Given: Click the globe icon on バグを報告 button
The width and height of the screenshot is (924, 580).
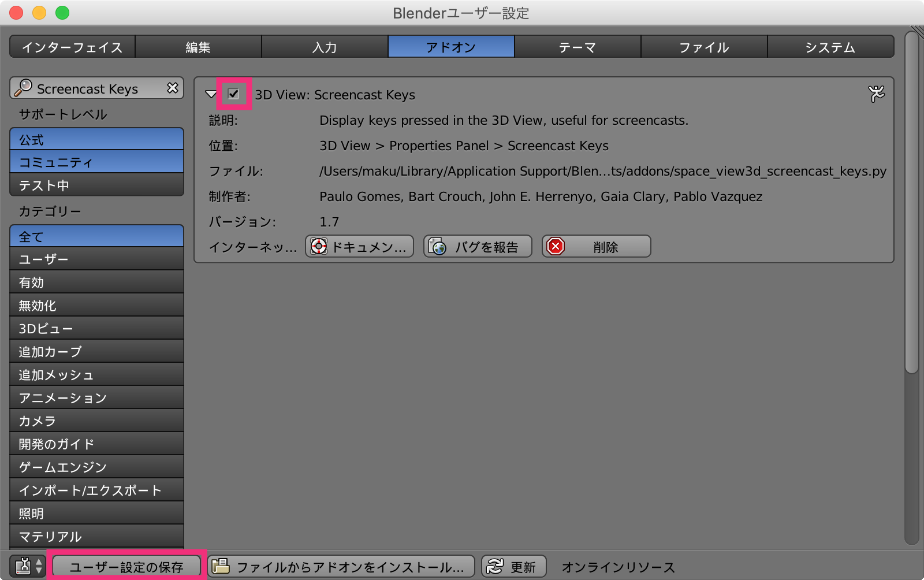Looking at the screenshot, I should (439, 247).
